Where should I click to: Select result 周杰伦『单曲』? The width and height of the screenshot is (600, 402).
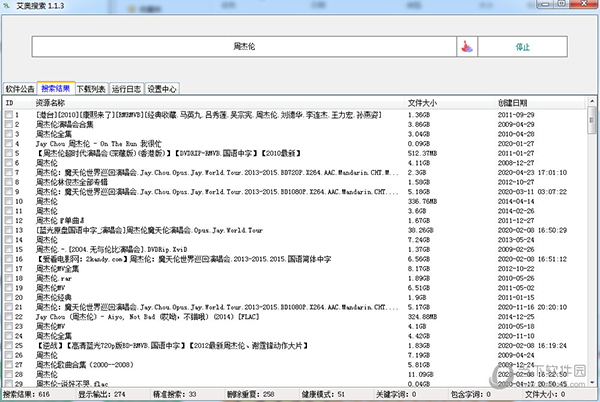(x=60, y=221)
